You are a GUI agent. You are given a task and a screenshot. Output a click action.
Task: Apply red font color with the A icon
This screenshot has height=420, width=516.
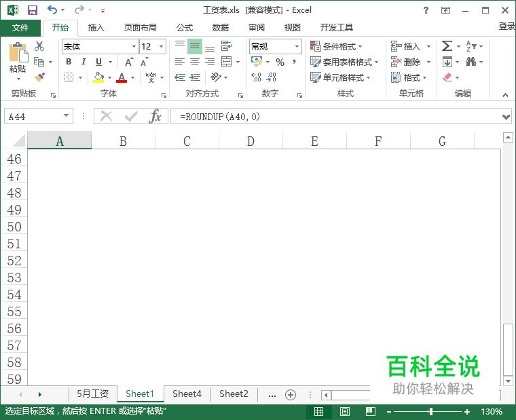point(122,77)
